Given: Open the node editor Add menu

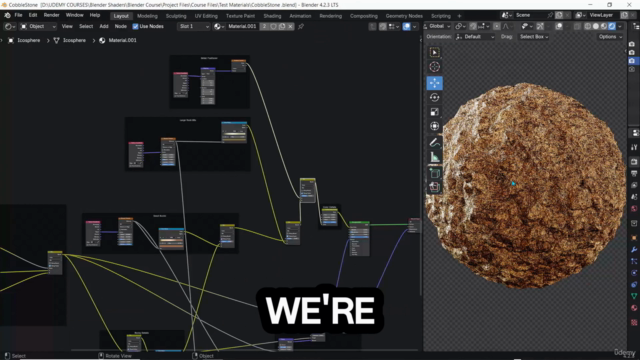Looking at the screenshot, I should [x=104, y=27].
